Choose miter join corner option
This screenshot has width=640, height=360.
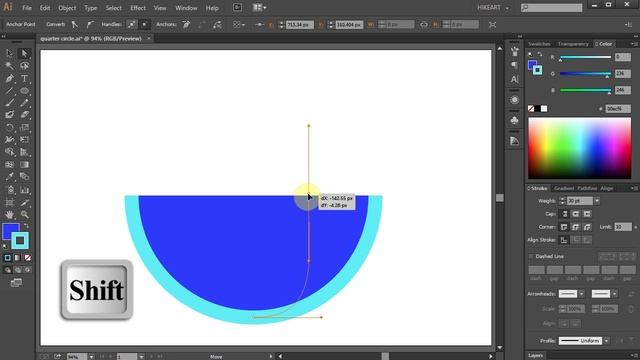pyautogui.click(x=564, y=227)
